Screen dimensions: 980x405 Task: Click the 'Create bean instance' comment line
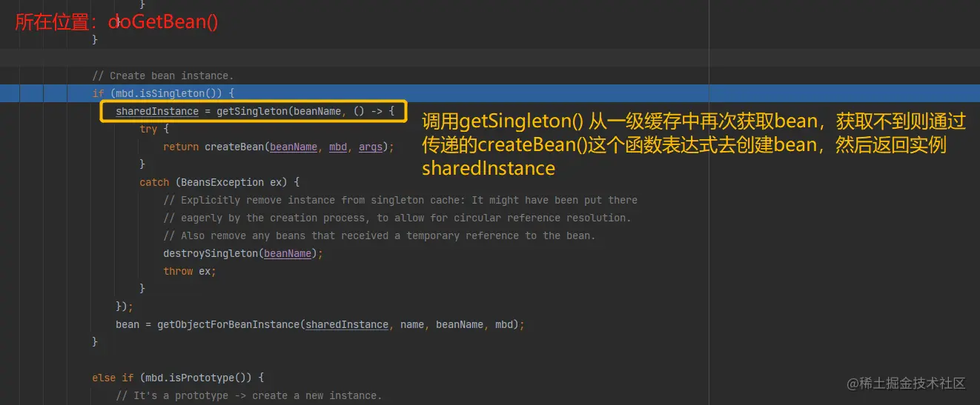162,76
